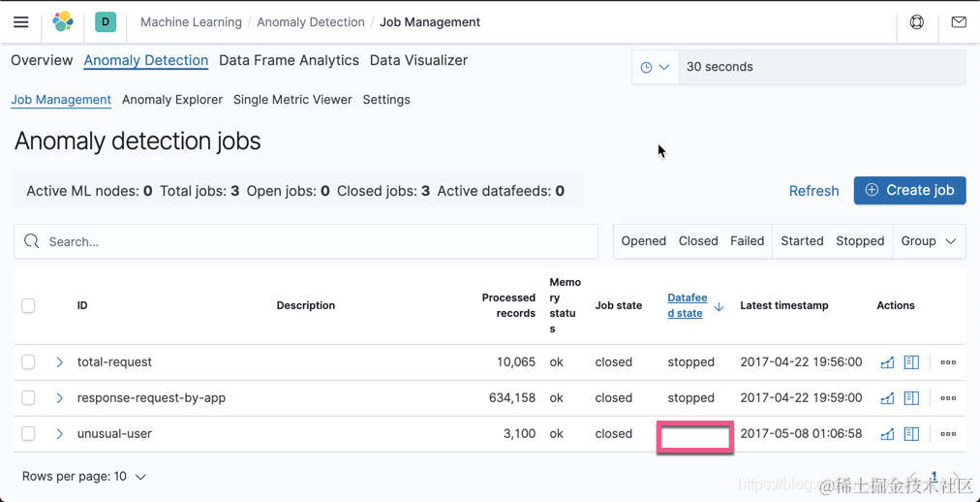
Task: Open actions menu for total-request job
Action: click(948, 362)
